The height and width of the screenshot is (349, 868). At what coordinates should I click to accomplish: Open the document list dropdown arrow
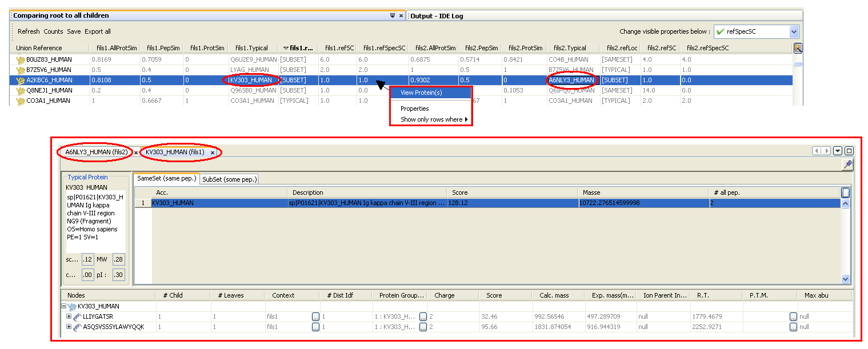[838, 151]
